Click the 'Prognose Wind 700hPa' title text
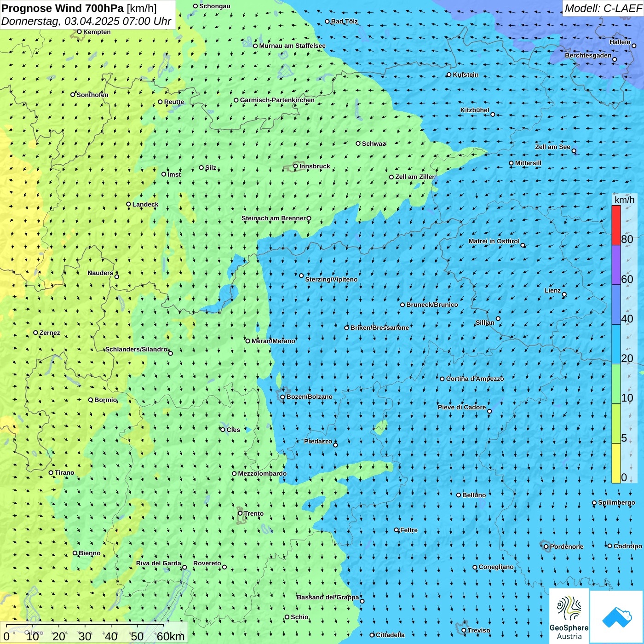Screen dimensions: 644x644 coord(63,8)
